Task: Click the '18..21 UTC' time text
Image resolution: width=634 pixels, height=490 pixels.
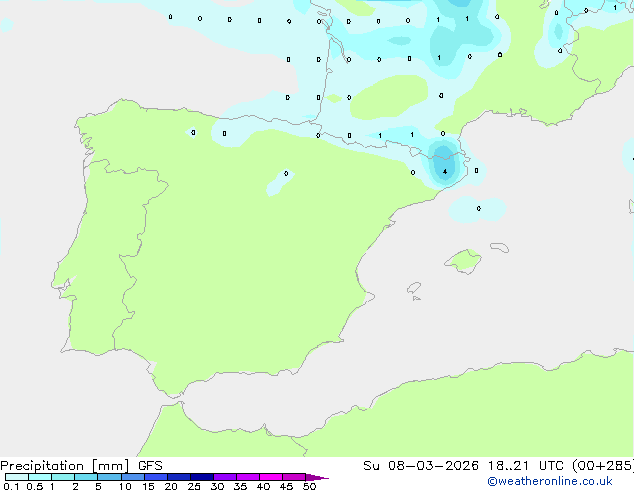Action: (x=526, y=466)
